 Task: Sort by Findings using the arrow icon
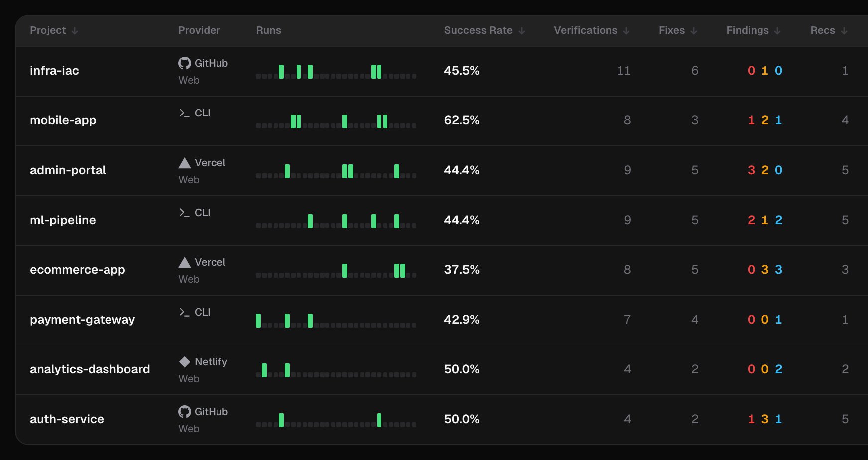[x=777, y=31]
